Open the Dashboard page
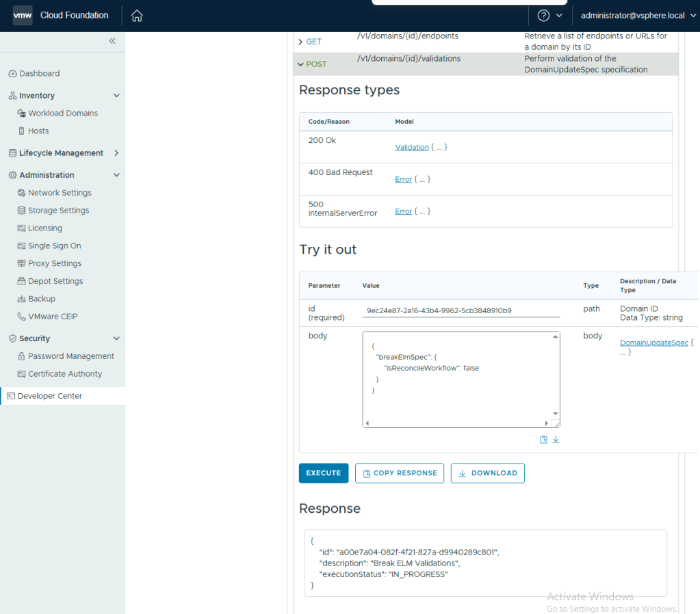This screenshot has width=700, height=614. (39, 73)
